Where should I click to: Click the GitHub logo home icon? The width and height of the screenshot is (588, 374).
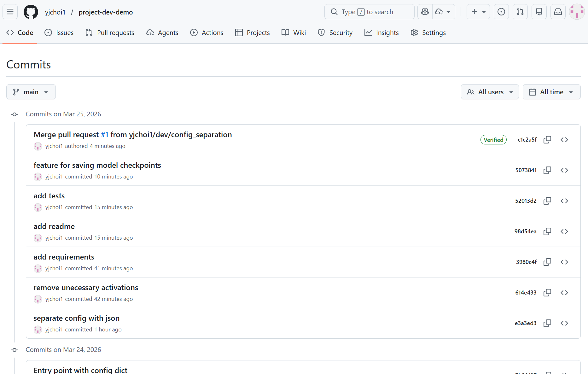click(x=31, y=12)
